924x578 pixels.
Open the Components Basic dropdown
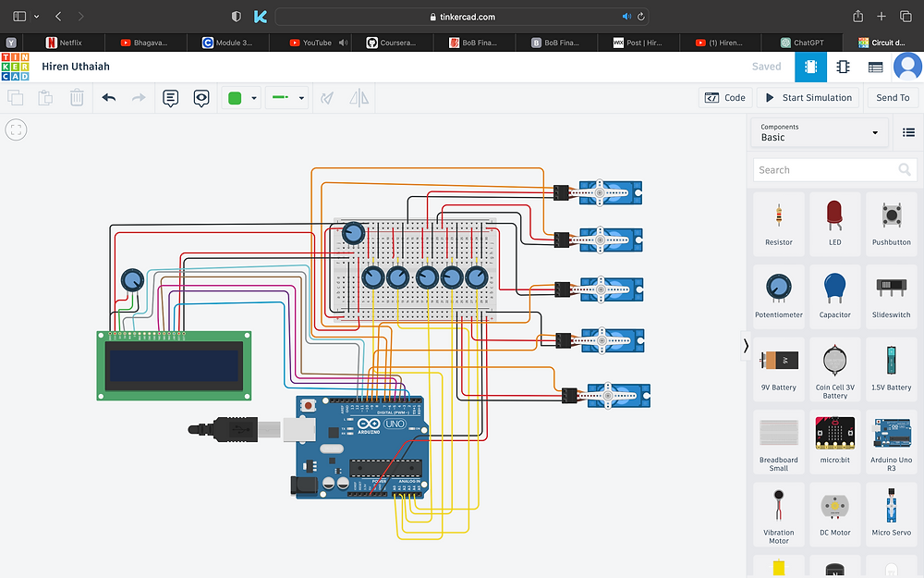(x=819, y=132)
